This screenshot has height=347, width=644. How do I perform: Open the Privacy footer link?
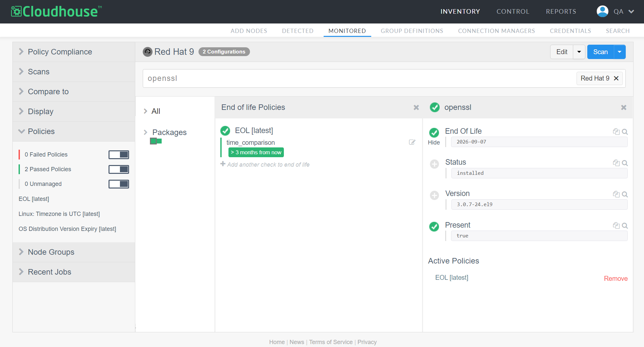(367, 342)
